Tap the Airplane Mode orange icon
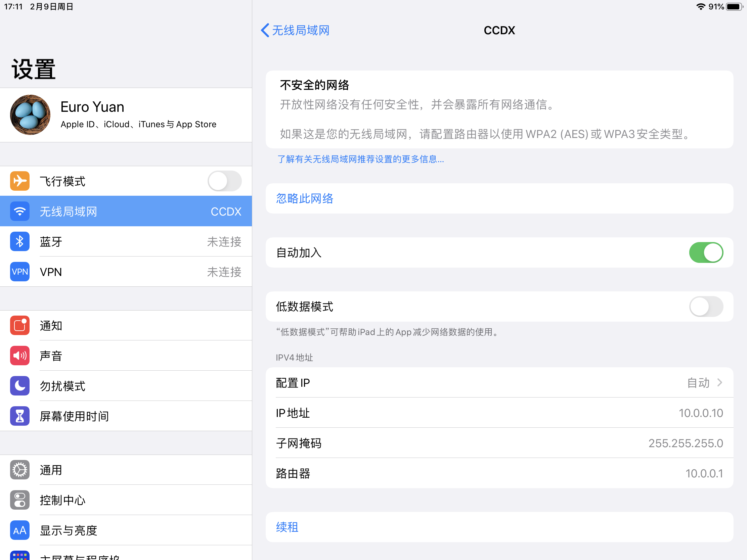The width and height of the screenshot is (747, 560). click(19, 181)
